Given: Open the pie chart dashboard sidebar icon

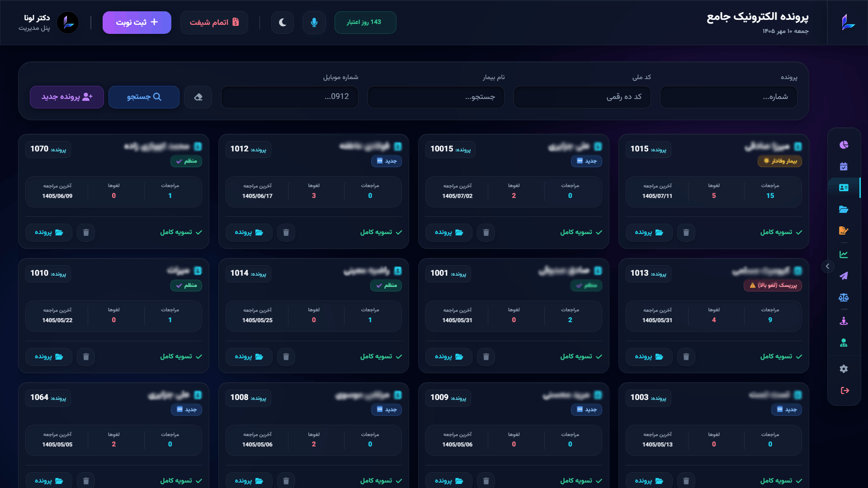Looking at the screenshot, I should click(844, 145).
